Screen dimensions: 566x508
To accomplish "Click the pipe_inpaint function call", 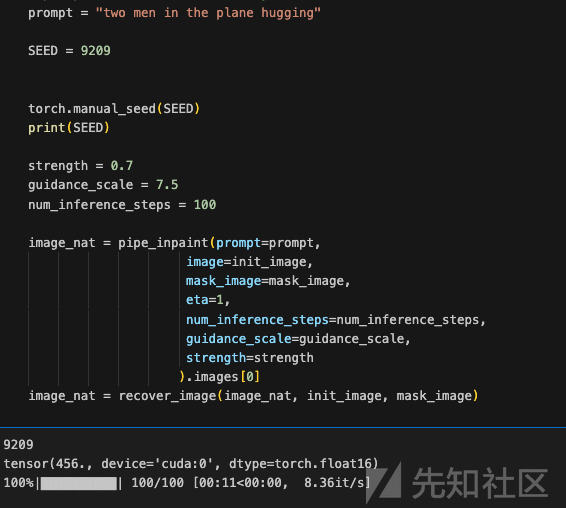I will [163, 243].
